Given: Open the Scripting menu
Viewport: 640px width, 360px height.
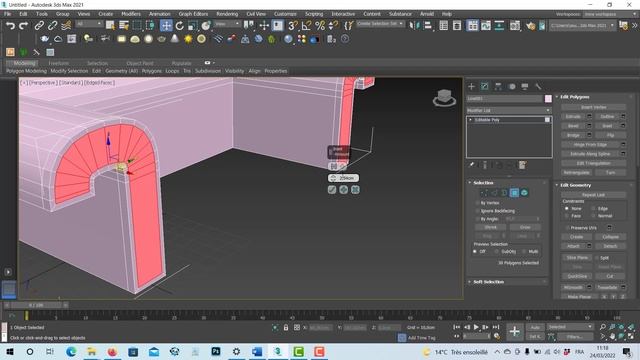Looking at the screenshot, I should [314, 14].
